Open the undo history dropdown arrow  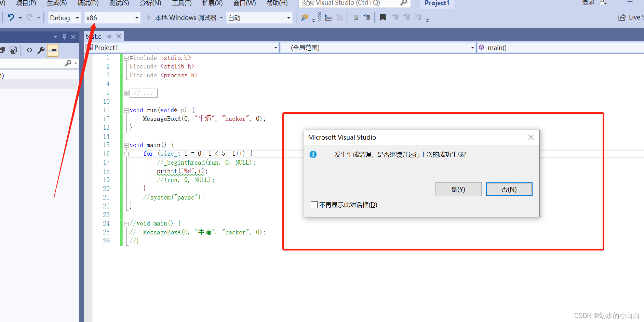tap(20, 18)
